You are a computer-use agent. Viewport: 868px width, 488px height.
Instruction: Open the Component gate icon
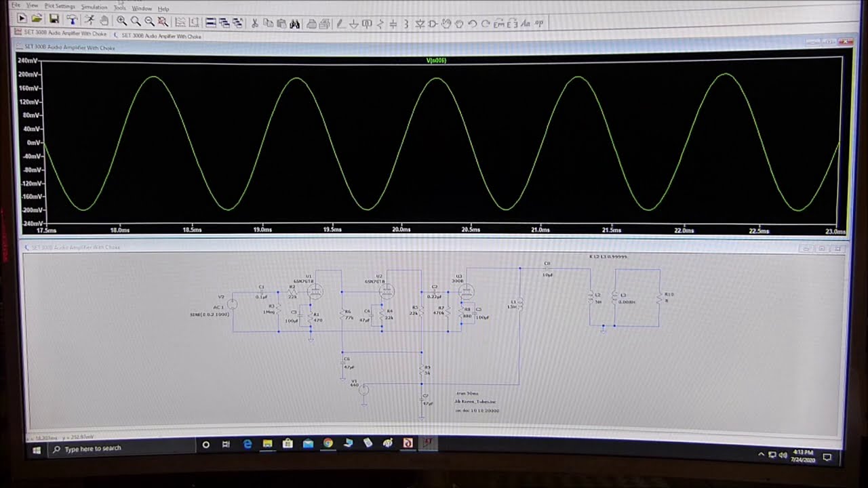[433, 24]
